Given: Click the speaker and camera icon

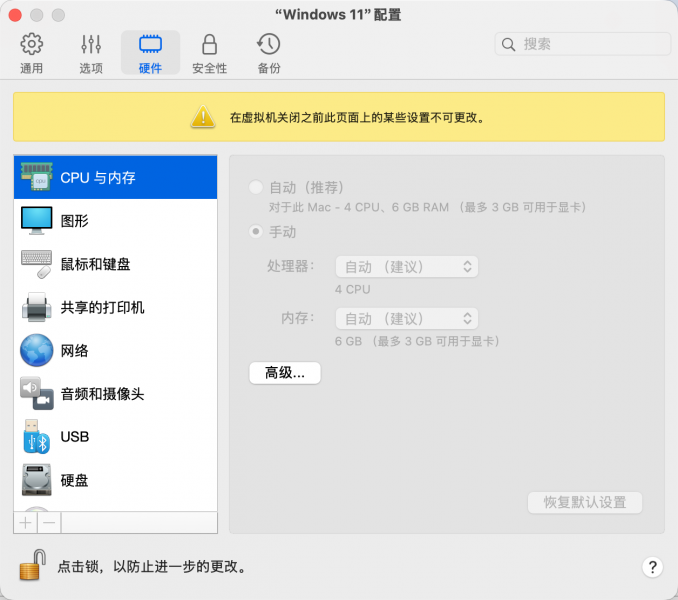Looking at the screenshot, I should pyautogui.click(x=37, y=393).
